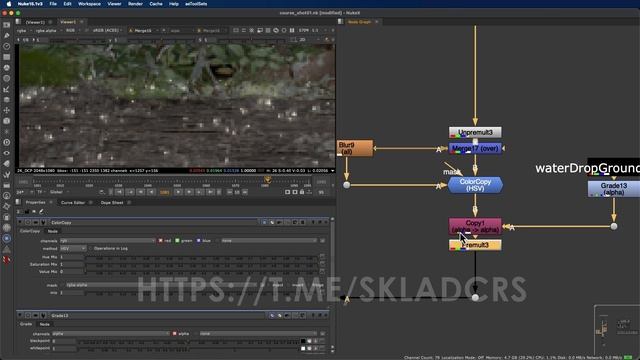The width and height of the screenshot is (640, 360).
Task: Enable Operations in Log checkbox
Action: 91,249
